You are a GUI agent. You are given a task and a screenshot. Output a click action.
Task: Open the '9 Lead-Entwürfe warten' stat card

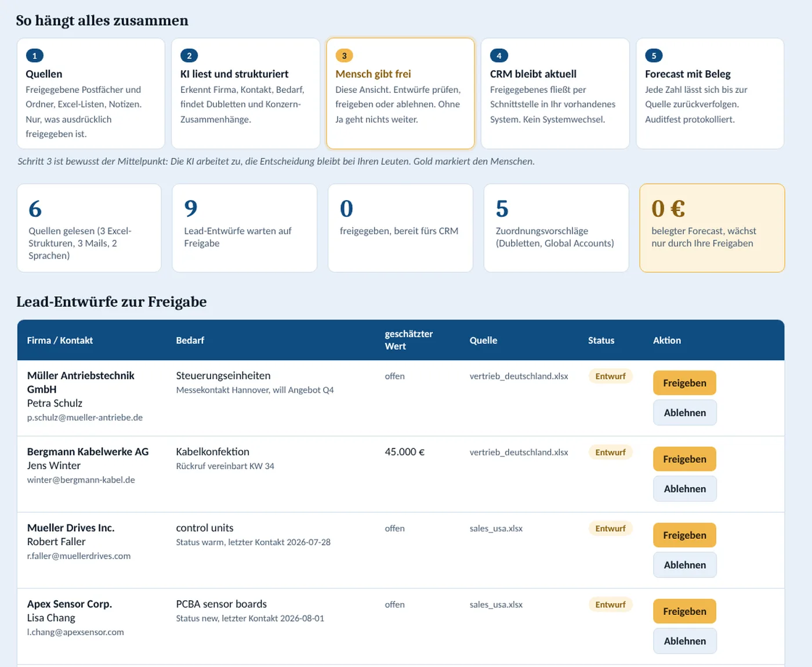point(245,228)
